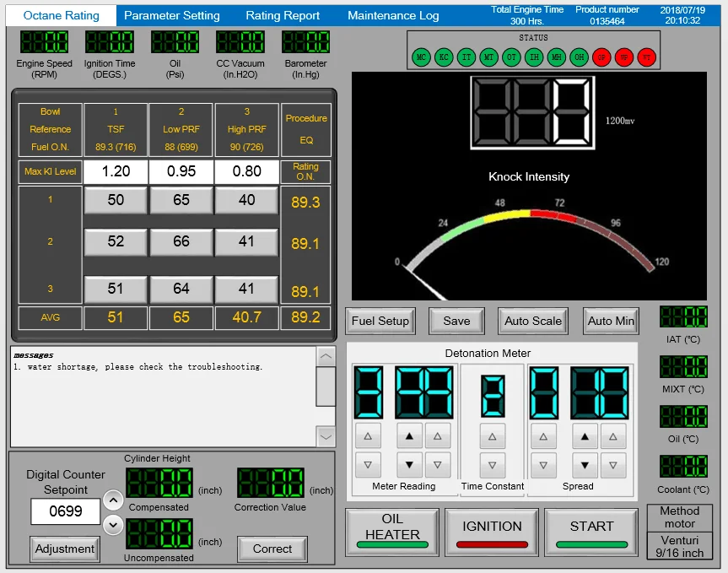Click the MC status indicator light
Viewport: 728px width, 573px height.
[421, 57]
